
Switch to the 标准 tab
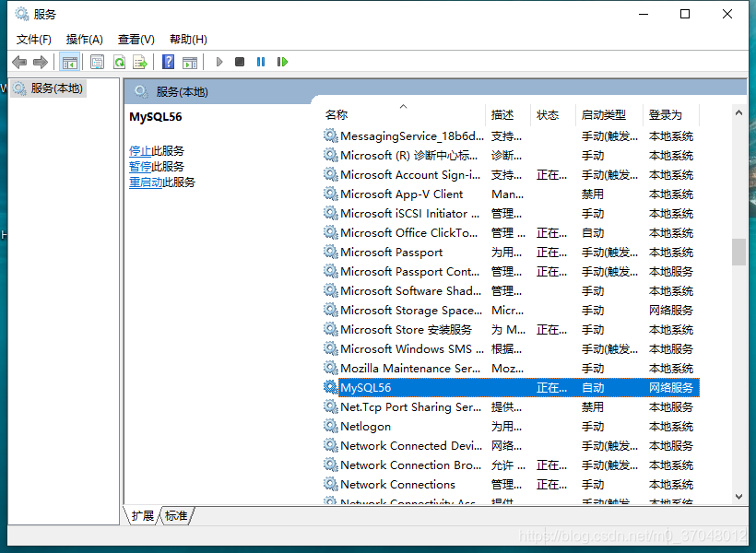pos(176,516)
